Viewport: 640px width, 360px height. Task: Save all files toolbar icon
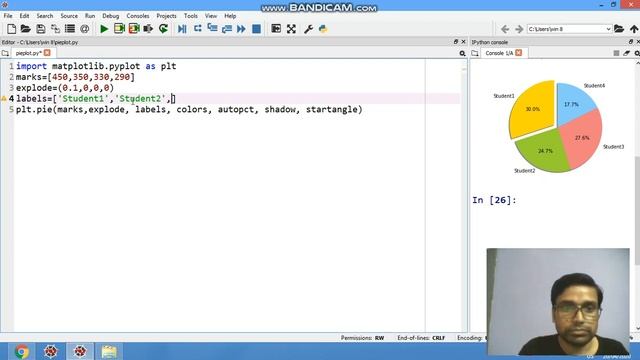pos(55,29)
